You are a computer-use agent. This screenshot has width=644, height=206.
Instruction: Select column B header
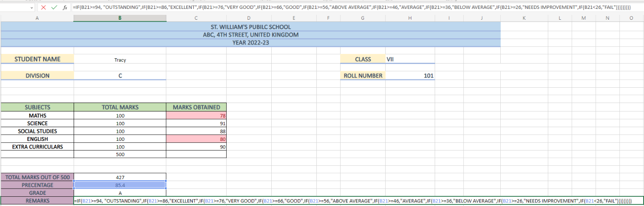[x=120, y=18]
